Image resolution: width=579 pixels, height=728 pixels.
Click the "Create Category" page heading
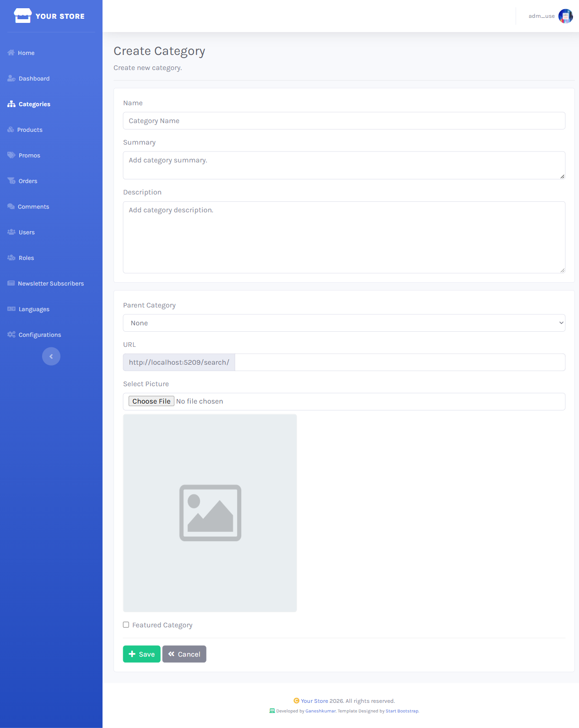click(159, 51)
